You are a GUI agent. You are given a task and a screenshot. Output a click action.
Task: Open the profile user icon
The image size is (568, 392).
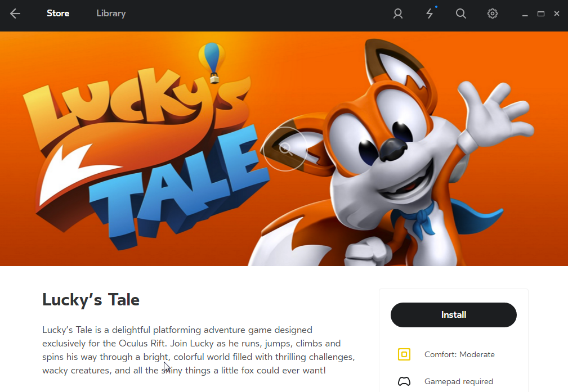click(398, 13)
